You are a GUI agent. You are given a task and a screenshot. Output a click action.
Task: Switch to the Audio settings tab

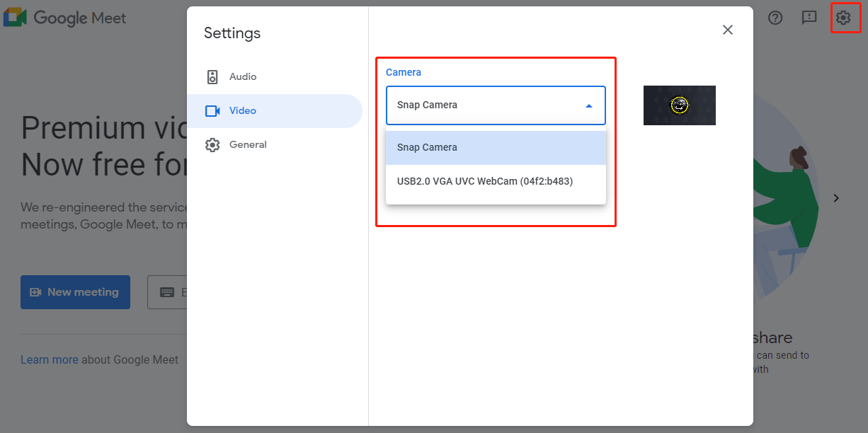pos(275,77)
